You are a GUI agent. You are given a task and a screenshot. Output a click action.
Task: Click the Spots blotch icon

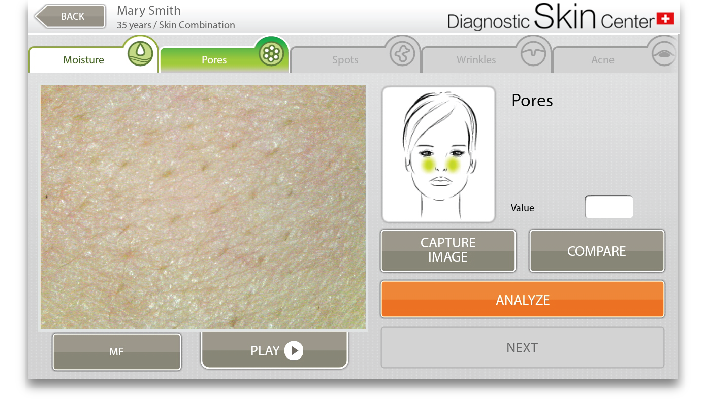pyautogui.click(x=402, y=54)
